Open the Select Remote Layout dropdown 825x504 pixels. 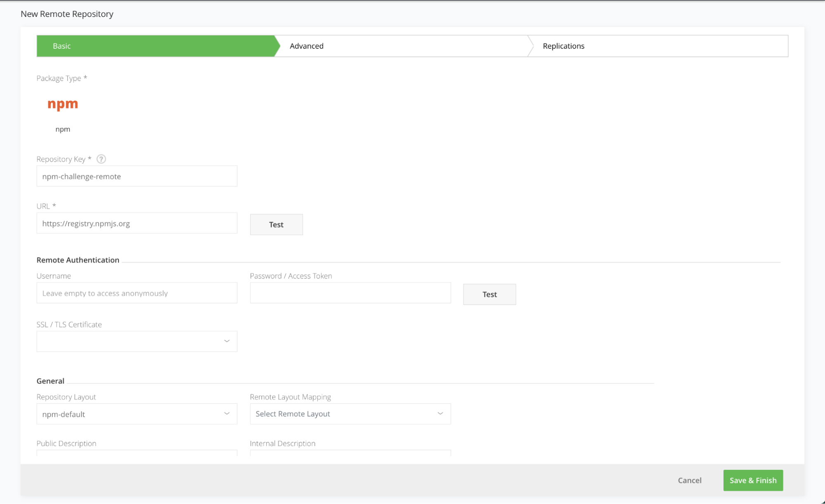tap(350, 414)
